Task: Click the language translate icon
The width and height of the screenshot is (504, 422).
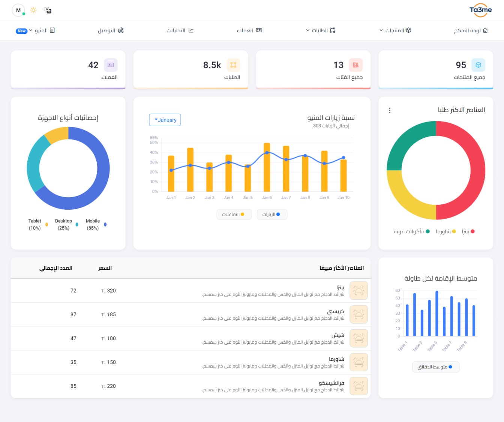Action: (48, 10)
